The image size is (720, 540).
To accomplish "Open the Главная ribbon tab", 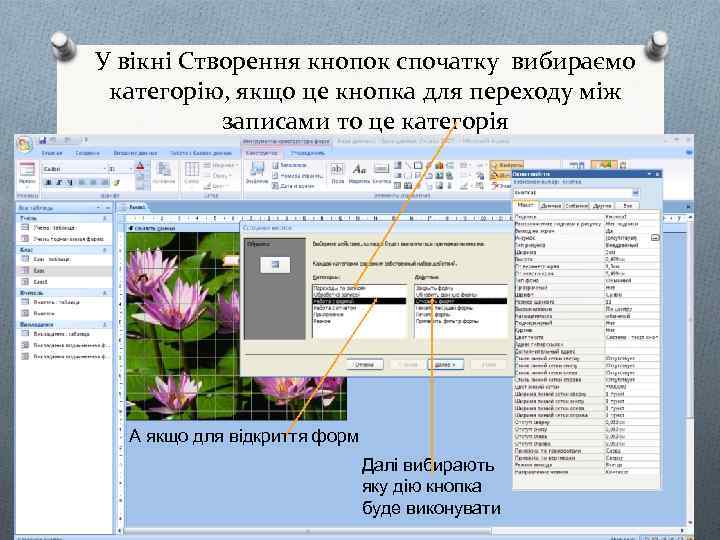I will 52,153.
